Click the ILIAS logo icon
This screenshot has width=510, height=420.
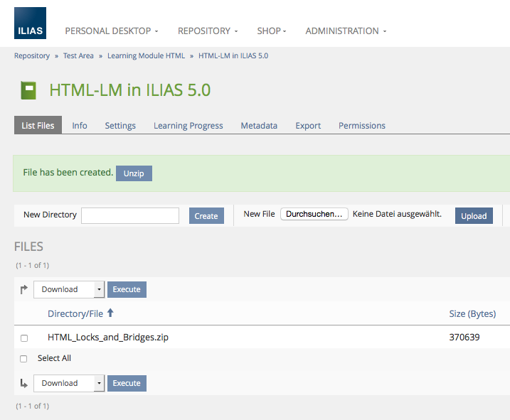[x=30, y=23]
